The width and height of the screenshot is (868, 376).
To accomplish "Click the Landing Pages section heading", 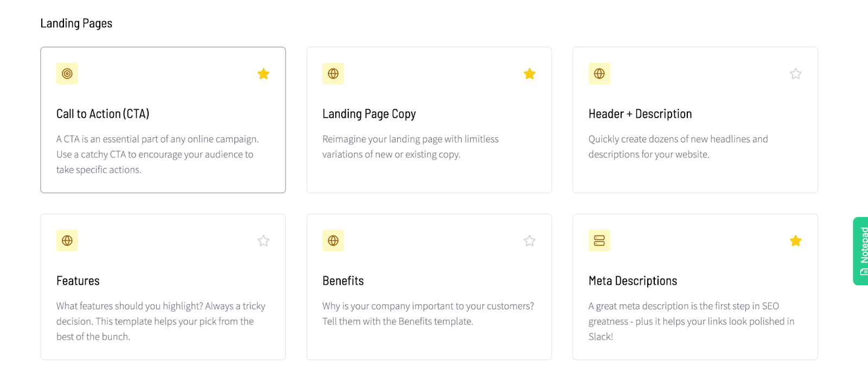I will coord(76,23).
